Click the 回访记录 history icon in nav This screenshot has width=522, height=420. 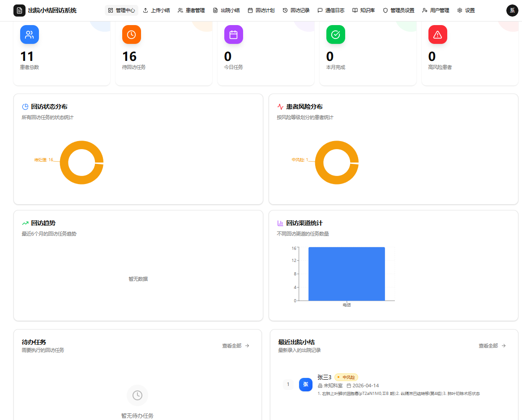click(285, 10)
